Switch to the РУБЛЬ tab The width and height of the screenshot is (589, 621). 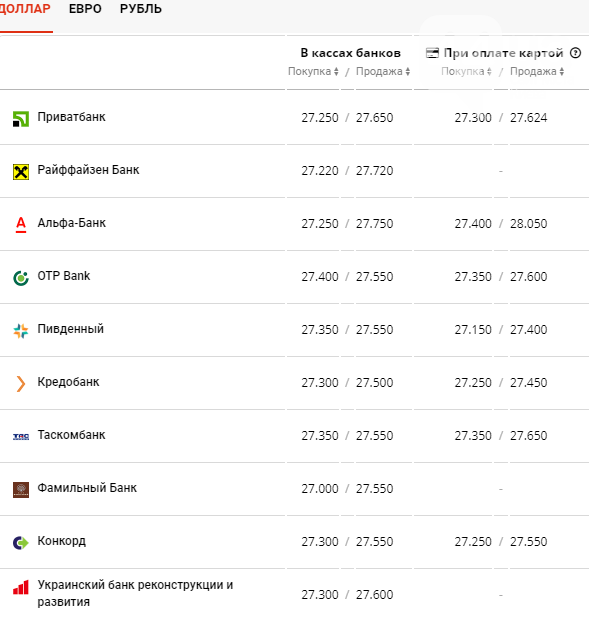click(141, 9)
